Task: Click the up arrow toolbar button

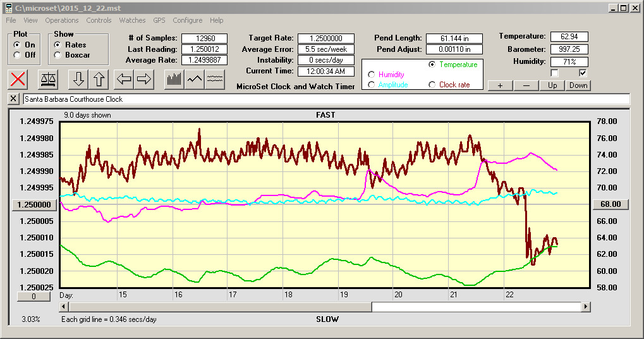Action: click(x=99, y=79)
